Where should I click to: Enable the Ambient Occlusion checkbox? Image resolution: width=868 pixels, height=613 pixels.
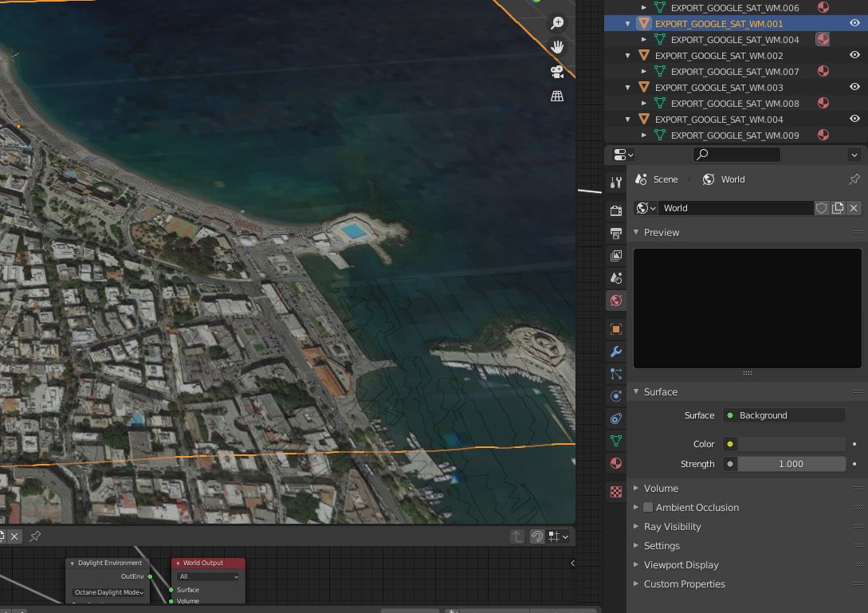point(648,507)
